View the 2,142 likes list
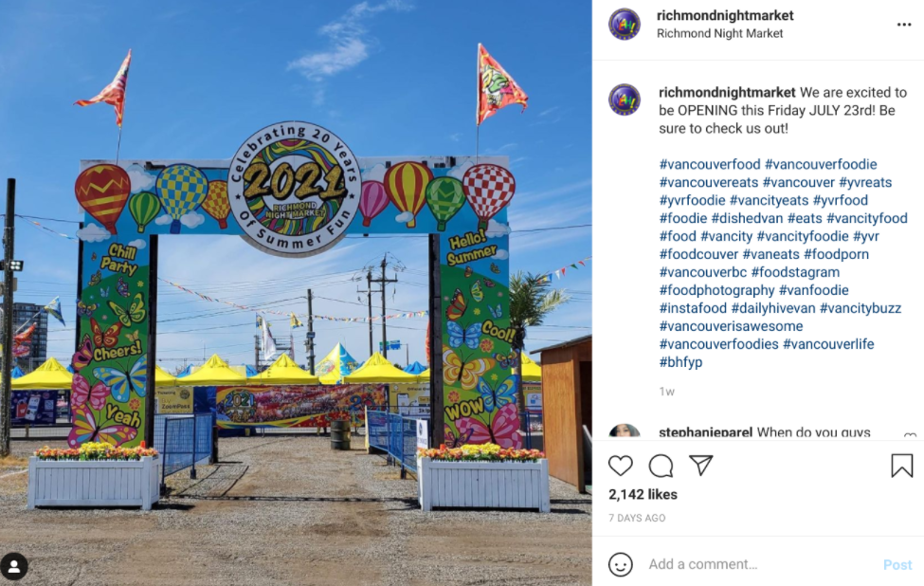Viewport: 924px width, 586px height. click(643, 495)
